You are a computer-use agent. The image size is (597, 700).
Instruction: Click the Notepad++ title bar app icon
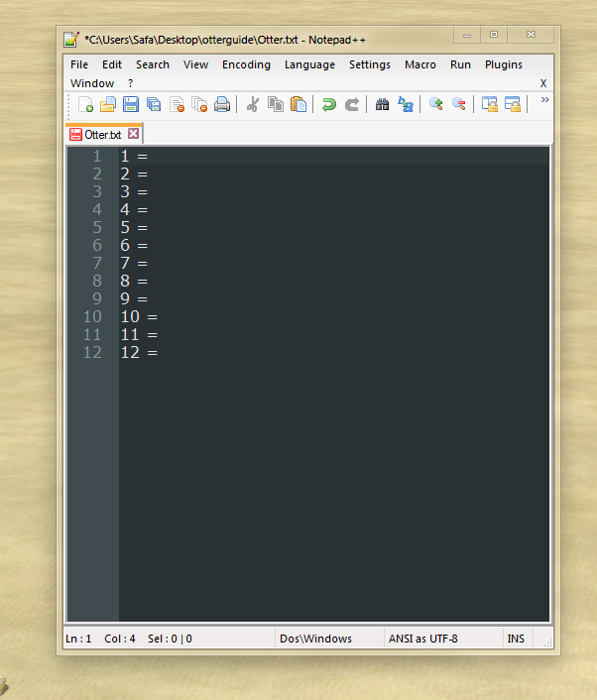click(71, 40)
